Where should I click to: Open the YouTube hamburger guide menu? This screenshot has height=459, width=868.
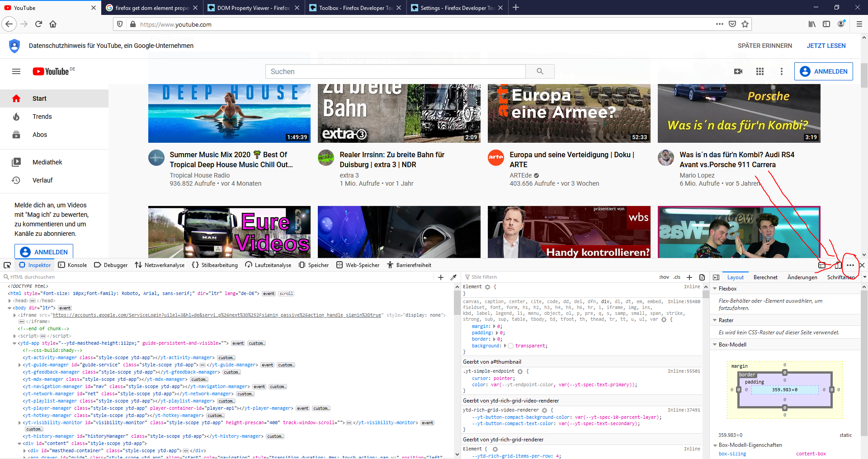coord(16,71)
